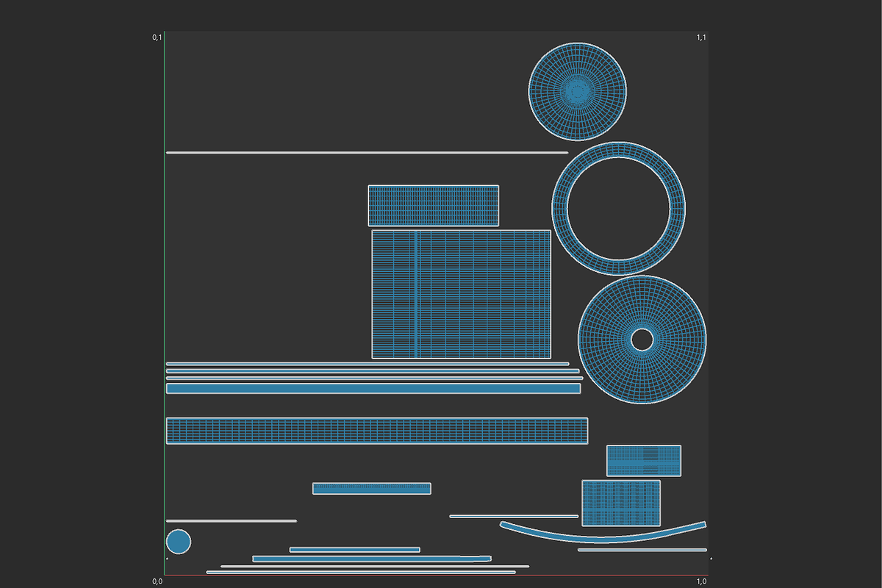Select the thick solid blue strip island
882x588 pixels.
pos(373,388)
